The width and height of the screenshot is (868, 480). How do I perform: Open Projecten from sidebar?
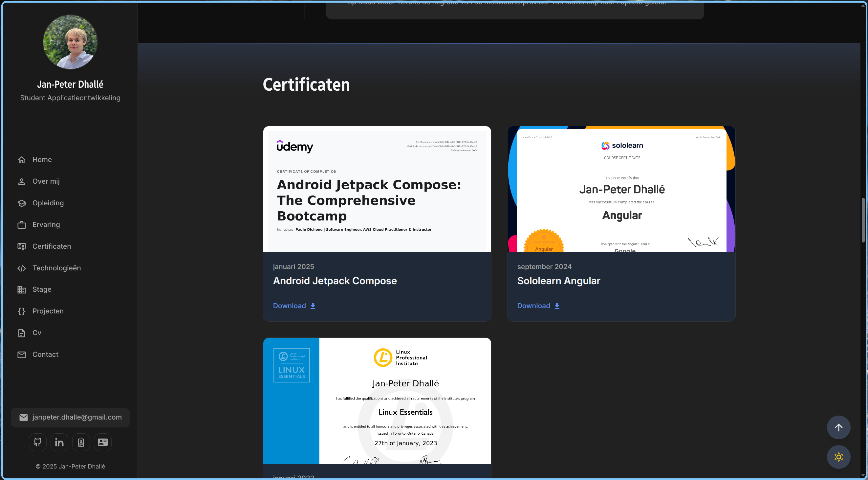[x=48, y=311]
